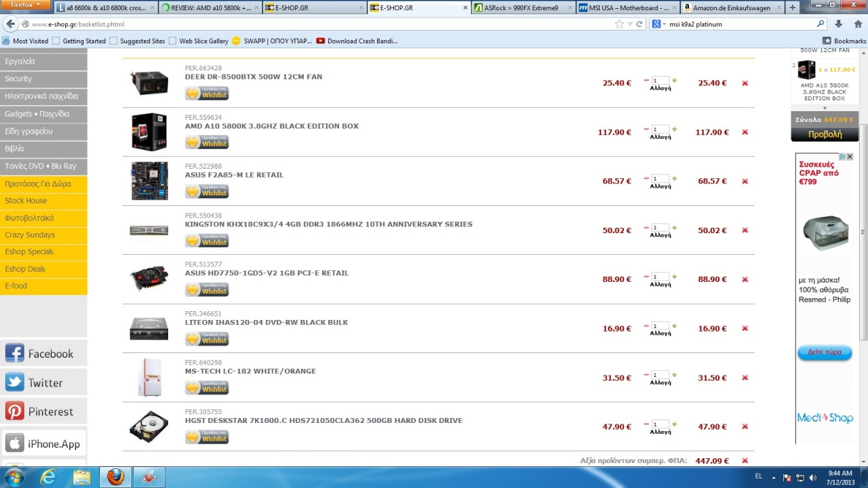Reload the page
Image resolution: width=868 pixels, height=488 pixels.
click(639, 24)
